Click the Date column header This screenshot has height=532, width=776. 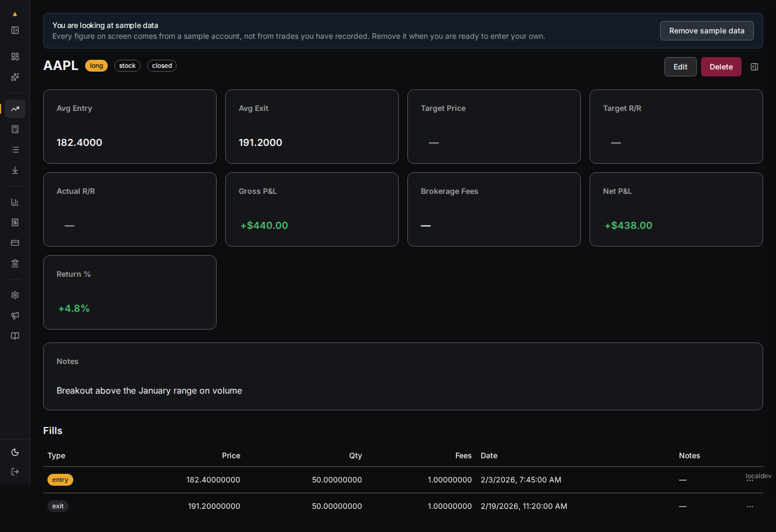coord(489,456)
